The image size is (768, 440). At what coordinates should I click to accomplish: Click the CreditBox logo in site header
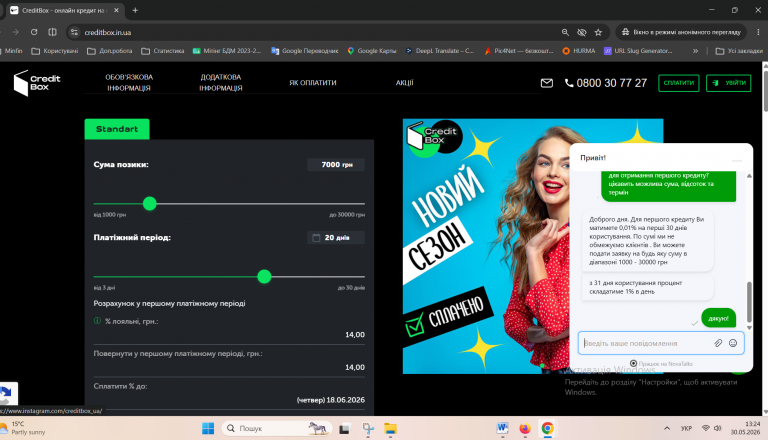click(x=37, y=83)
